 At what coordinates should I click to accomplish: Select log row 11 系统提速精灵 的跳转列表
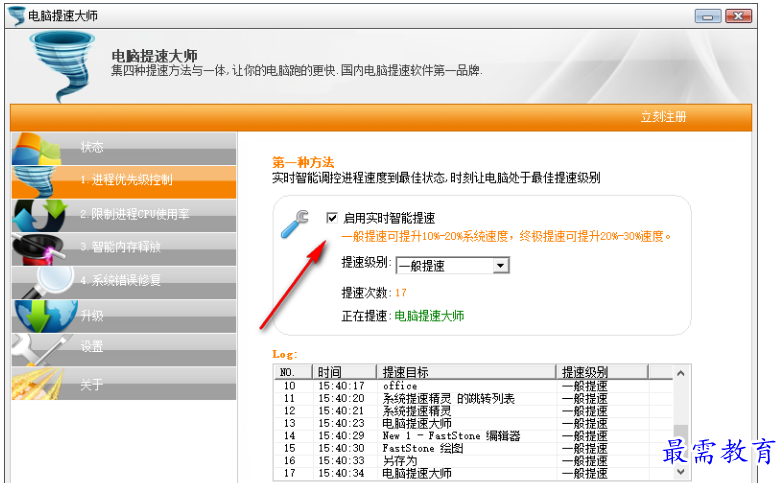point(473,398)
